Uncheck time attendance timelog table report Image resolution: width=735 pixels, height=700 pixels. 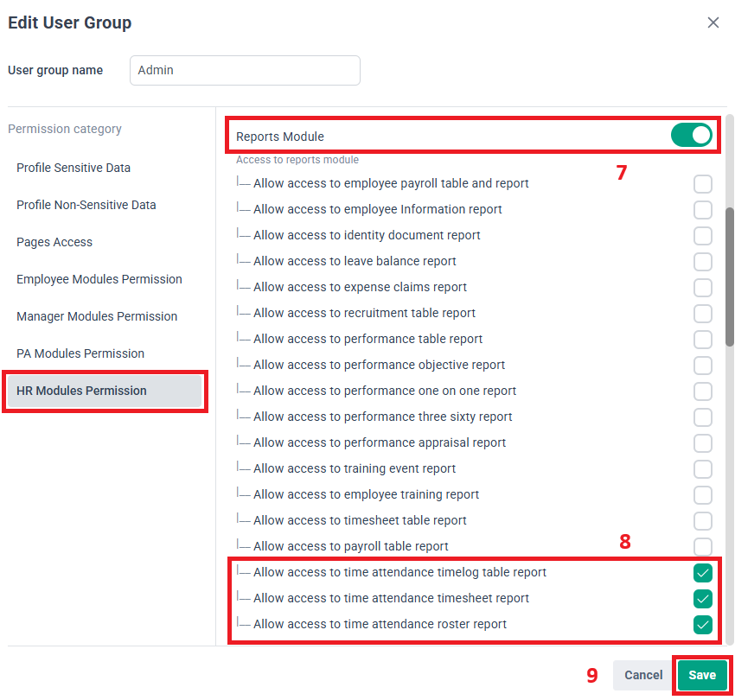tap(703, 572)
